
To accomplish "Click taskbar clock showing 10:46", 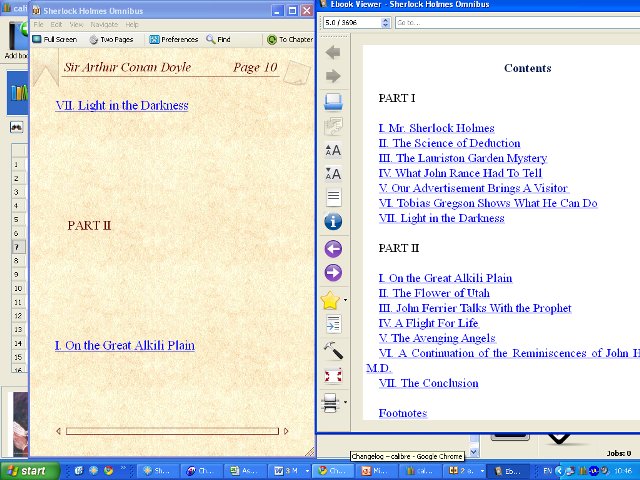I will pos(622,471).
